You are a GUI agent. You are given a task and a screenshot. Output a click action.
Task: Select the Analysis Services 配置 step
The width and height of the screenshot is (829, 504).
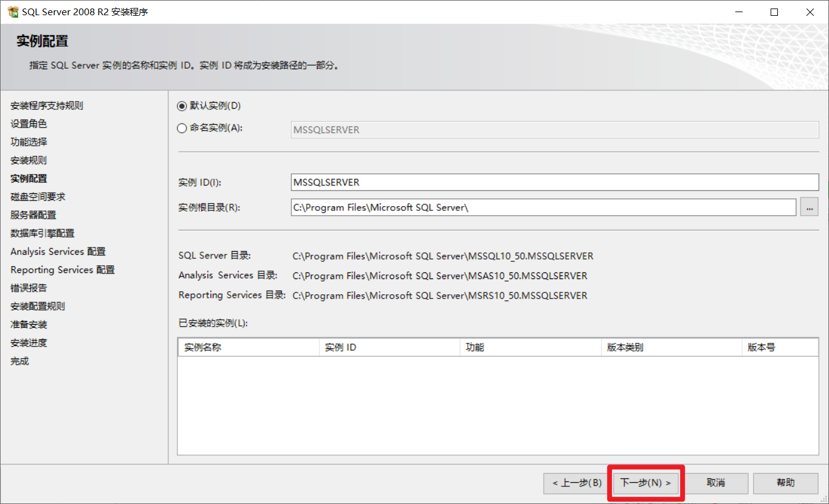tap(58, 252)
